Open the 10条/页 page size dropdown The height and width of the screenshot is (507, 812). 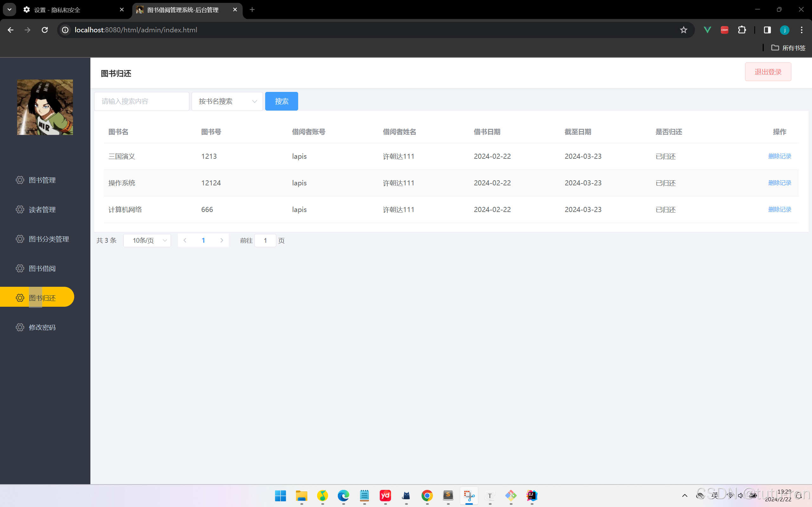(147, 241)
